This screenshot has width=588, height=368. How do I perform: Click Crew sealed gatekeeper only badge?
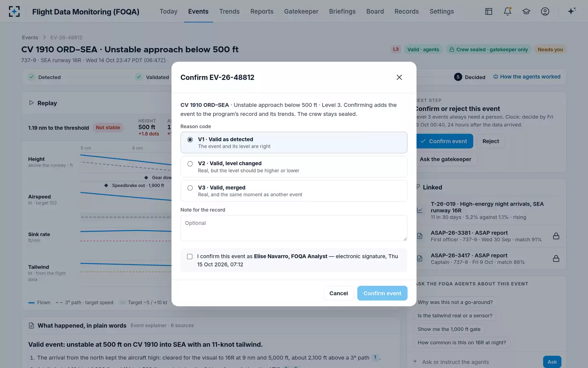click(x=488, y=49)
